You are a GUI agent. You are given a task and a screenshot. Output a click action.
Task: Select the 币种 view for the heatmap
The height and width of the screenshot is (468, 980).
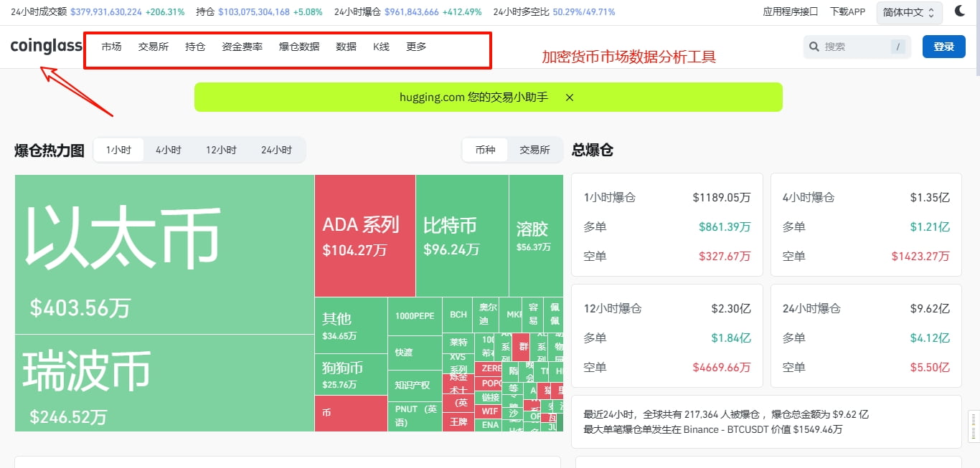[485, 150]
